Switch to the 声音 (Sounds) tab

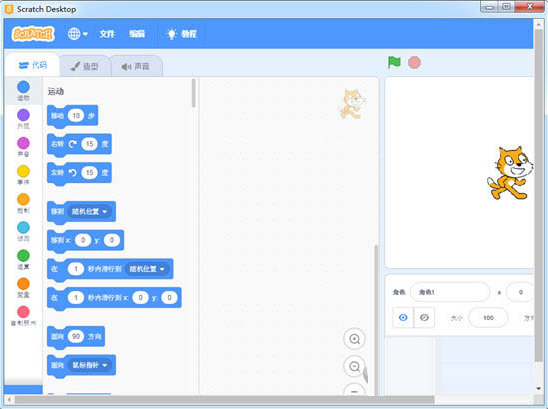coord(136,66)
